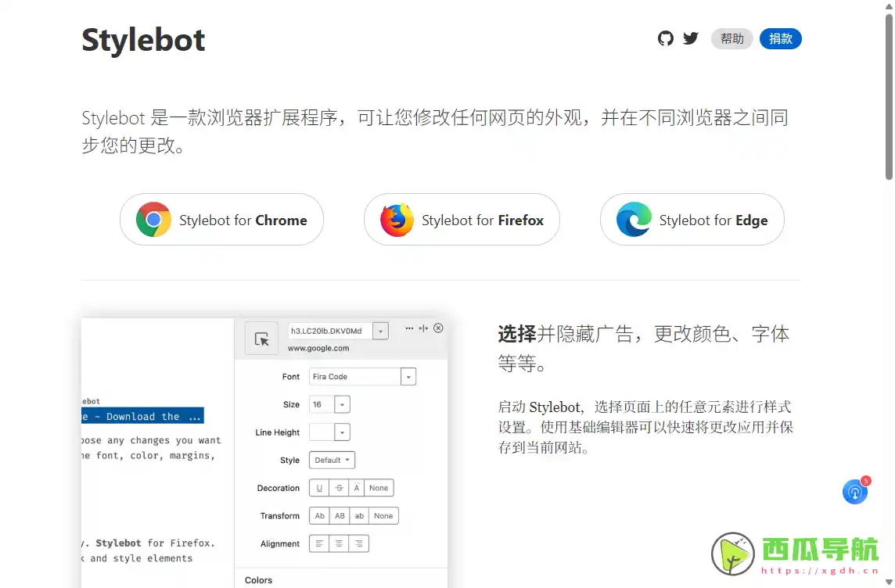Screen dimensions: 895x588
Task: Toggle overline decoration
Action: (356, 488)
